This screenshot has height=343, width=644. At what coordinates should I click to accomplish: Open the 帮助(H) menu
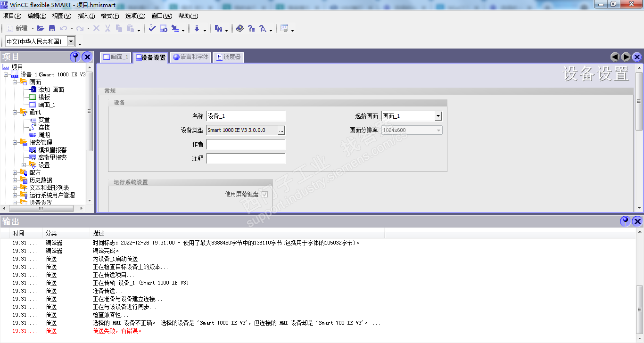click(188, 16)
